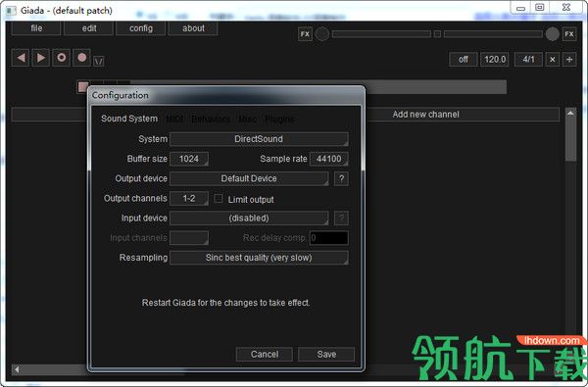Open the edit menu
588x387 pixels.
(x=89, y=28)
